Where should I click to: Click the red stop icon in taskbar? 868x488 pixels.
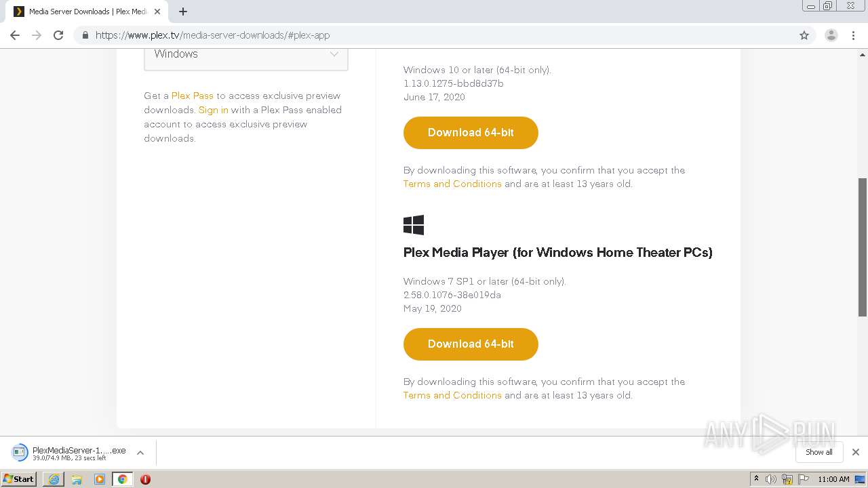(x=145, y=479)
